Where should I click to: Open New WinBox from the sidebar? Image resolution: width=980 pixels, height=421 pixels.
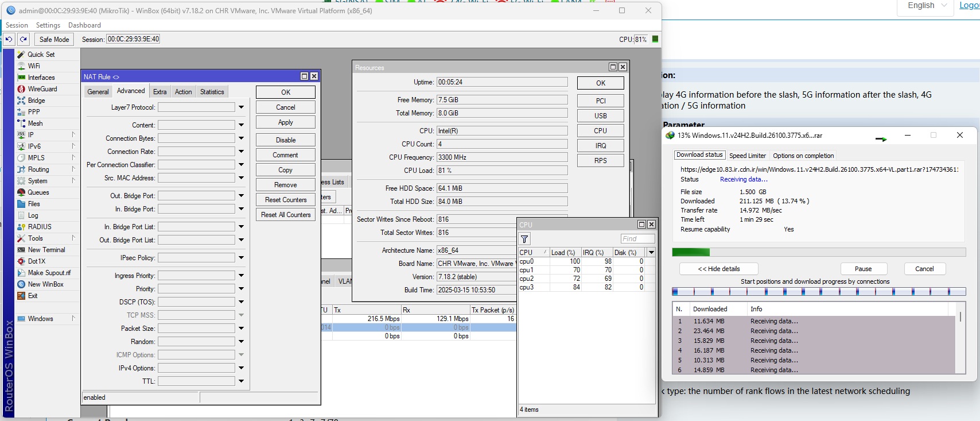pos(45,284)
